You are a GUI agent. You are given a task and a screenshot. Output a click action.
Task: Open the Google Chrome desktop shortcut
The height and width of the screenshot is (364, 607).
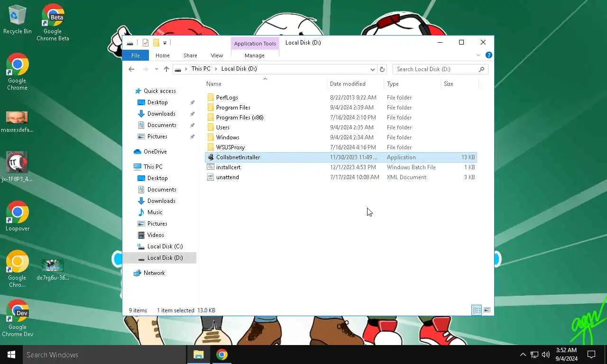point(18,72)
